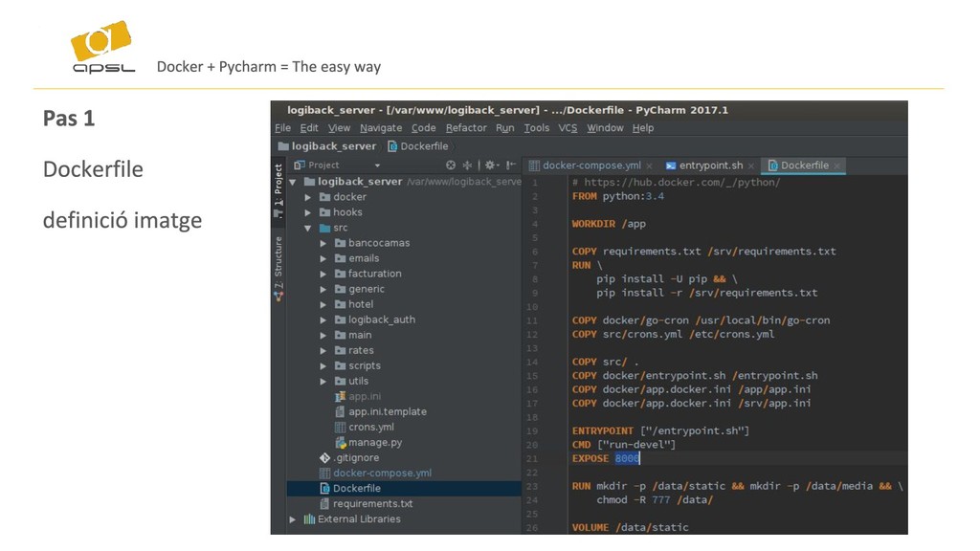Click the .gitignore file icon
The height and width of the screenshot is (551, 980).
pos(324,458)
